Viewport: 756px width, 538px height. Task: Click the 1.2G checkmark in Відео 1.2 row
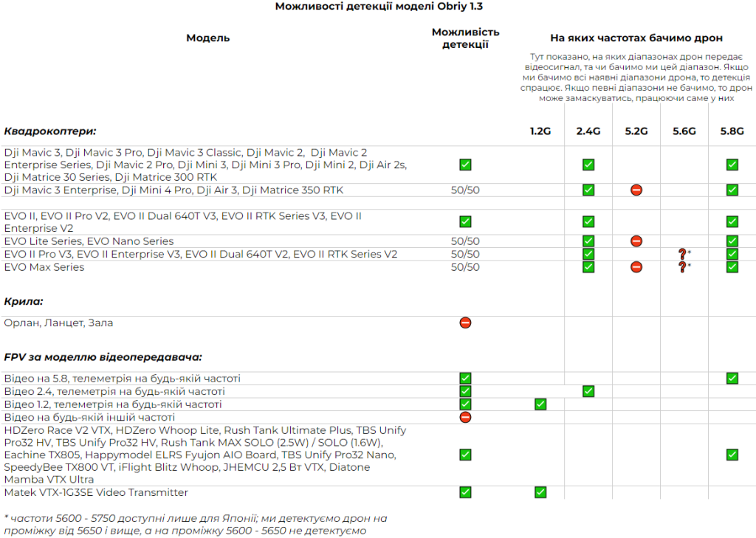tap(540, 404)
